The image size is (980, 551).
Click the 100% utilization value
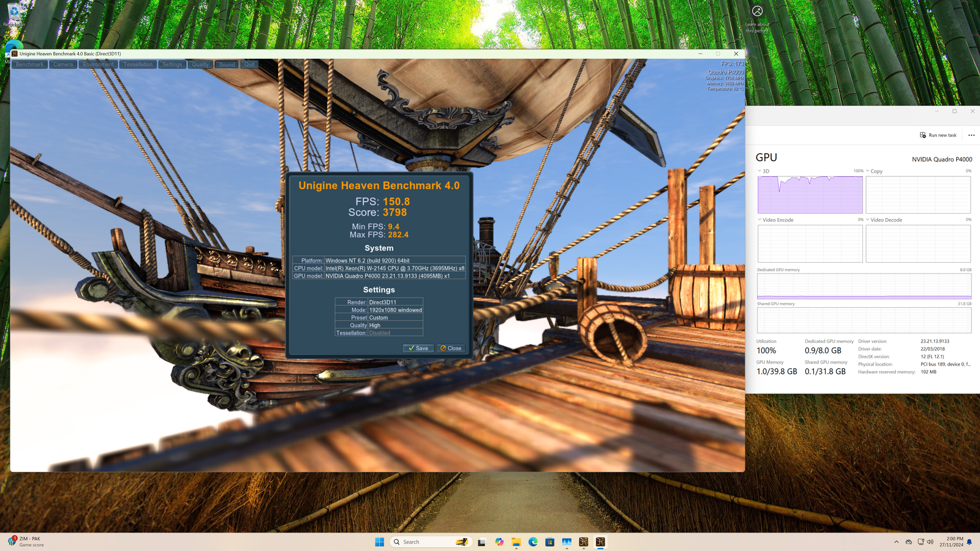pyautogui.click(x=766, y=351)
